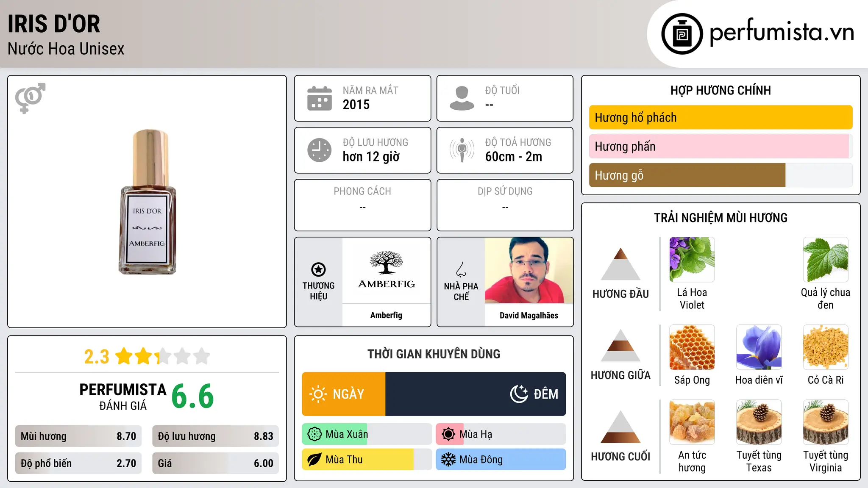
Task: Click the Hoa diên vĩ note label
Action: pos(759,380)
